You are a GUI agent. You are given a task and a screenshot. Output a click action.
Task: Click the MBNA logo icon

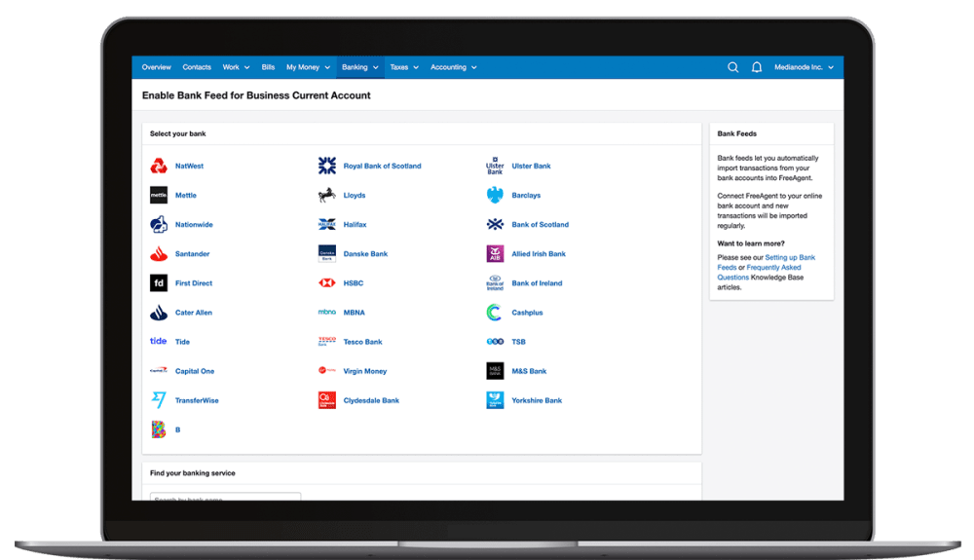pos(327,313)
